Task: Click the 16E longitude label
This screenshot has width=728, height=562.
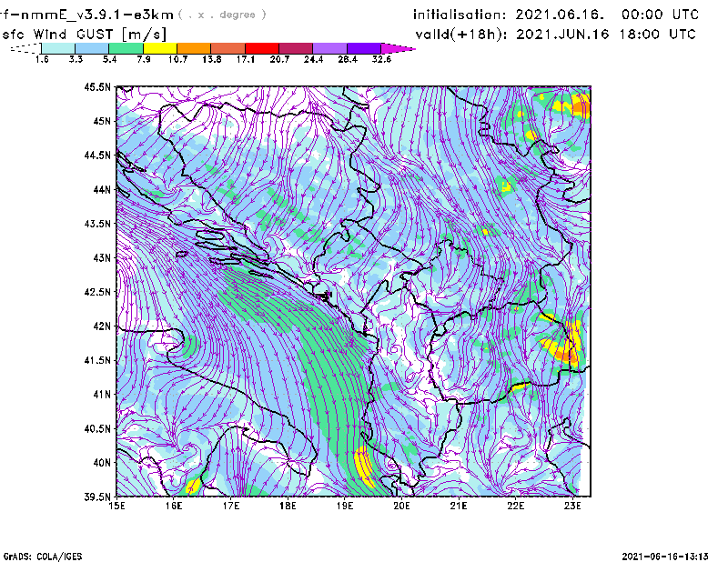Action: (x=174, y=506)
